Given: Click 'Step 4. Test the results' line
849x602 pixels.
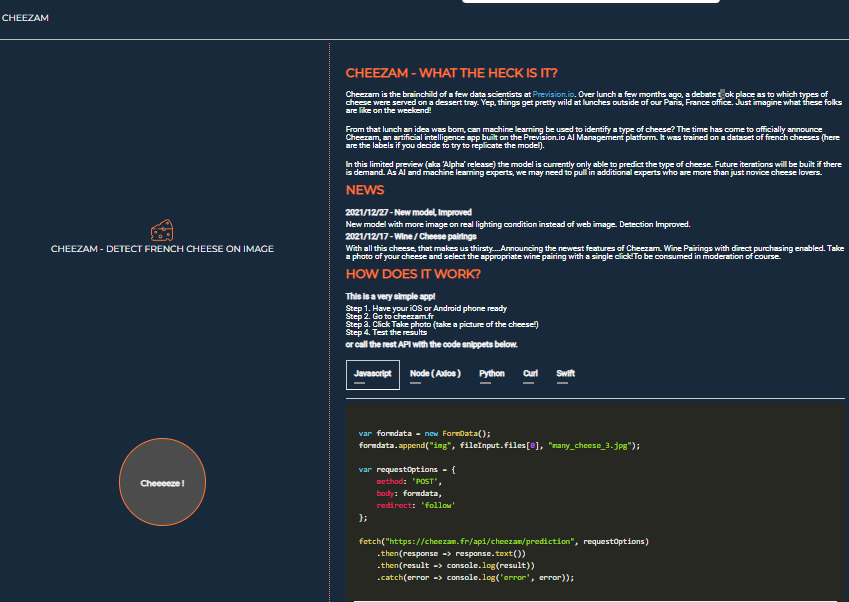Looking at the screenshot, I should 386,332.
